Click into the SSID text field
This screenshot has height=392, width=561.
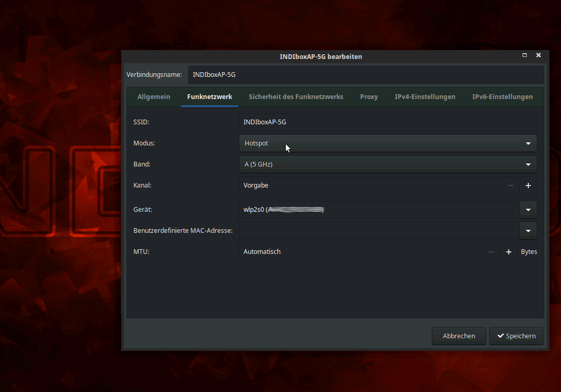pyautogui.click(x=388, y=122)
